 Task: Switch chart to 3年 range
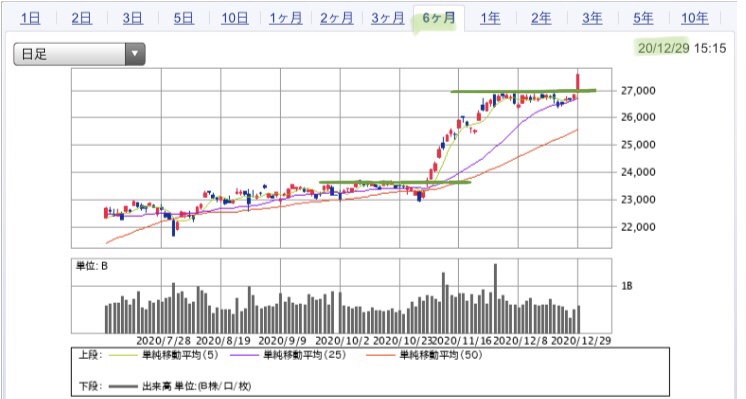pos(592,19)
